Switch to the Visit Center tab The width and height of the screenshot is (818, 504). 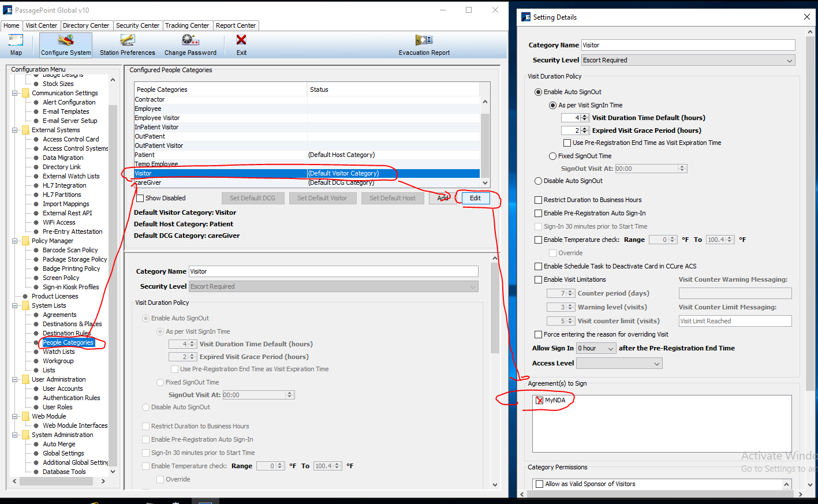click(x=42, y=25)
